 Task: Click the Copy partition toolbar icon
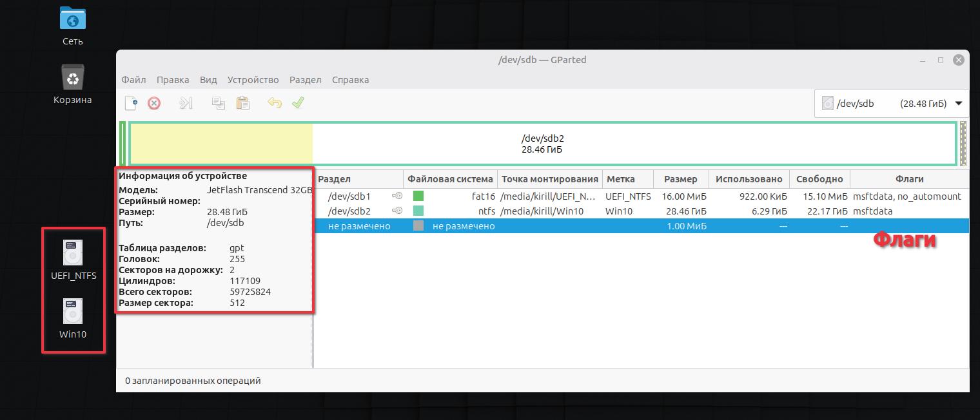click(219, 103)
